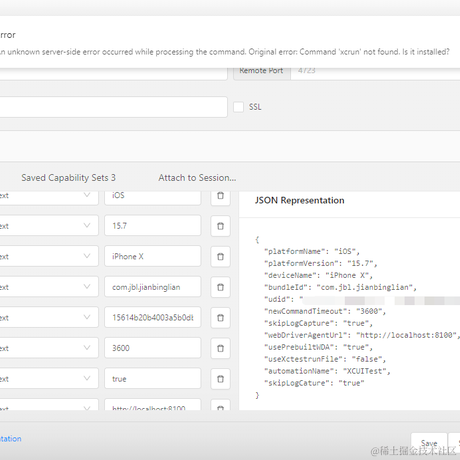Select the JSON Representation heading

tap(299, 200)
